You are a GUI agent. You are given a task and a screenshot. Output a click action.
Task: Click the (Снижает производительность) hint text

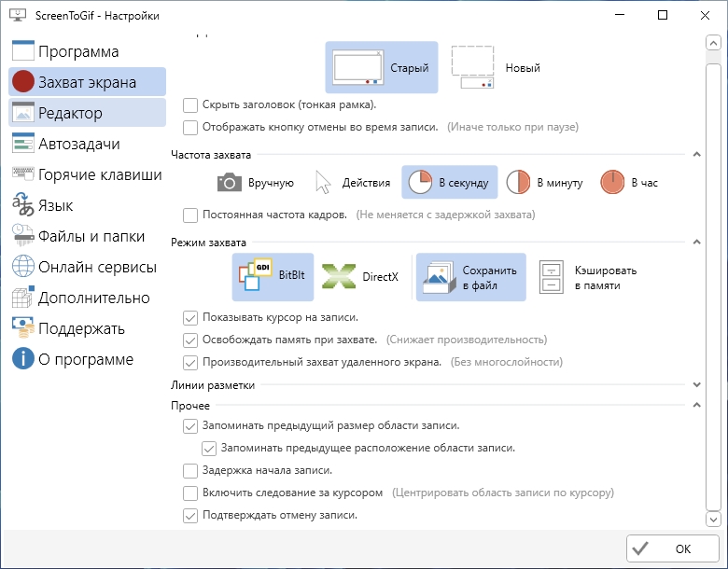pyautogui.click(x=467, y=340)
